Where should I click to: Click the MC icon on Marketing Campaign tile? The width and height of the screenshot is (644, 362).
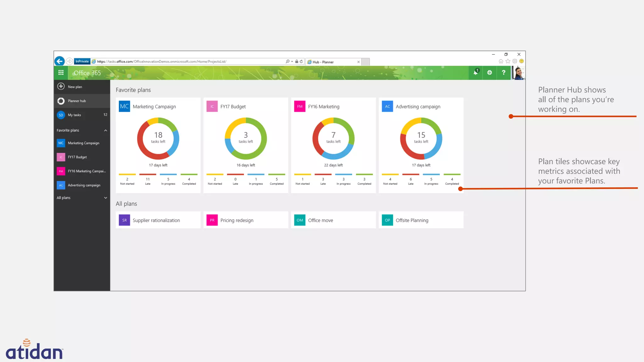pos(125,106)
